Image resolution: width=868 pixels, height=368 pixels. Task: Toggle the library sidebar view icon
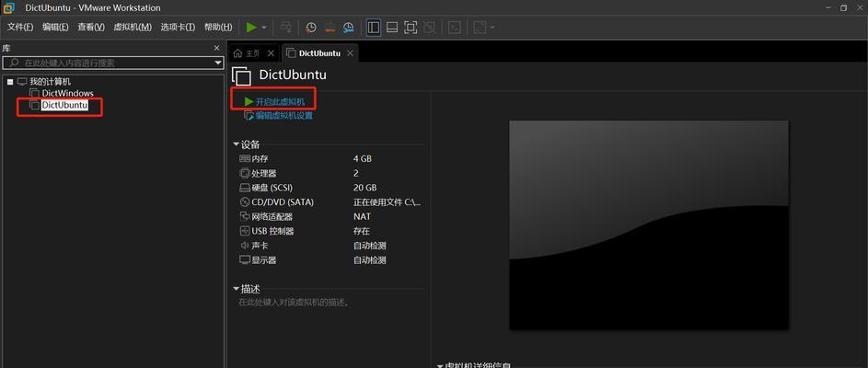pyautogui.click(x=374, y=27)
